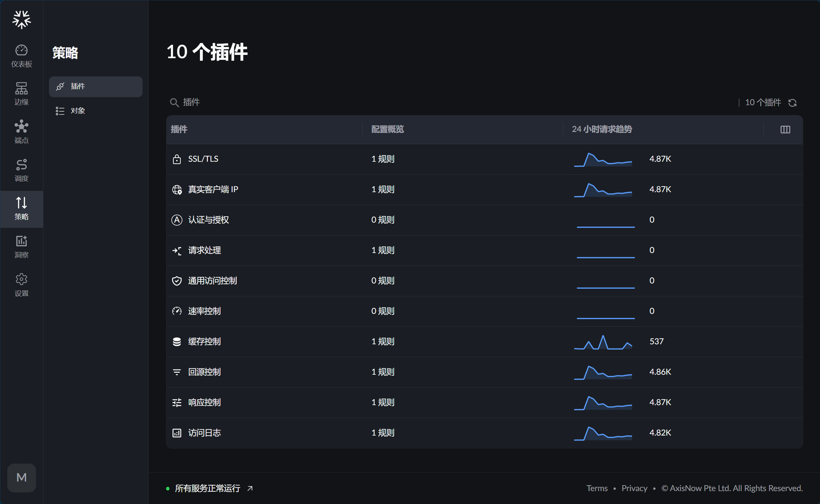Open the column chooser icon

[785, 129]
